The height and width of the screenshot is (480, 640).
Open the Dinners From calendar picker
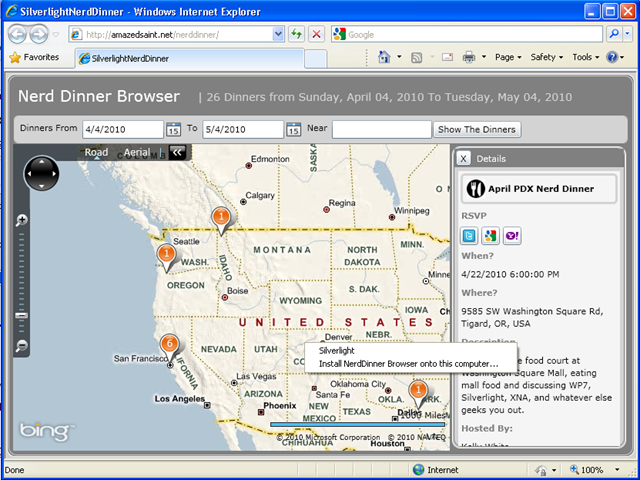coord(173,130)
